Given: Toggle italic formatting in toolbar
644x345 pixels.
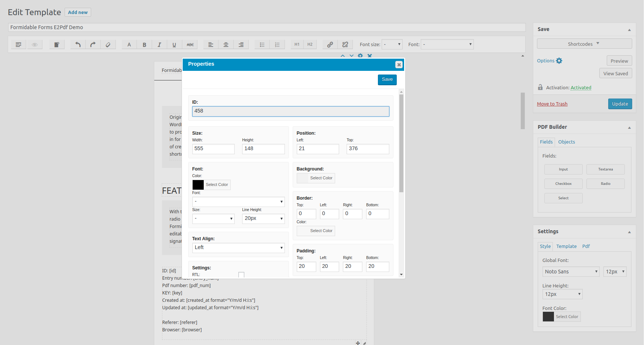Looking at the screenshot, I should (x=159, y=45).
